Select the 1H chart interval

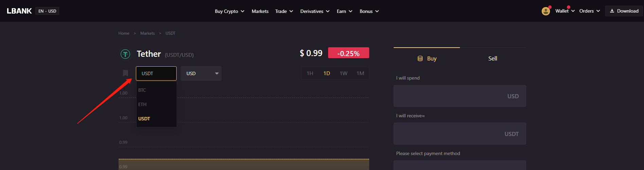pos(310,73)
